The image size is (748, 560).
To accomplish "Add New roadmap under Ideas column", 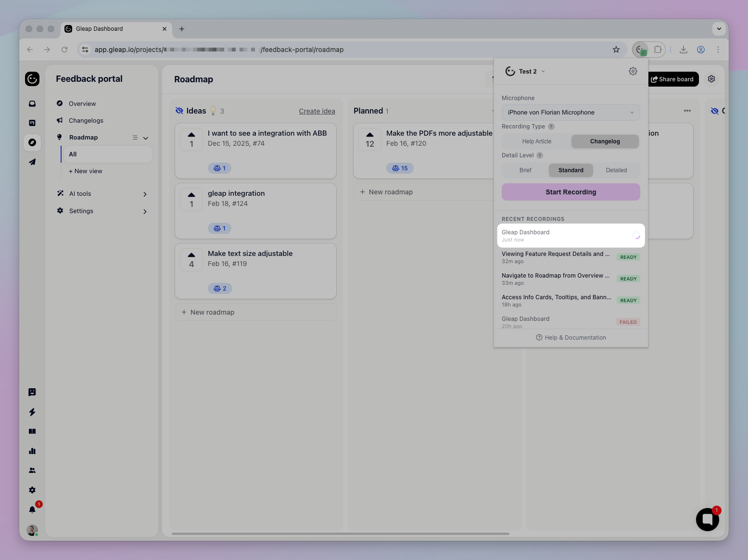I will [256, 312].
